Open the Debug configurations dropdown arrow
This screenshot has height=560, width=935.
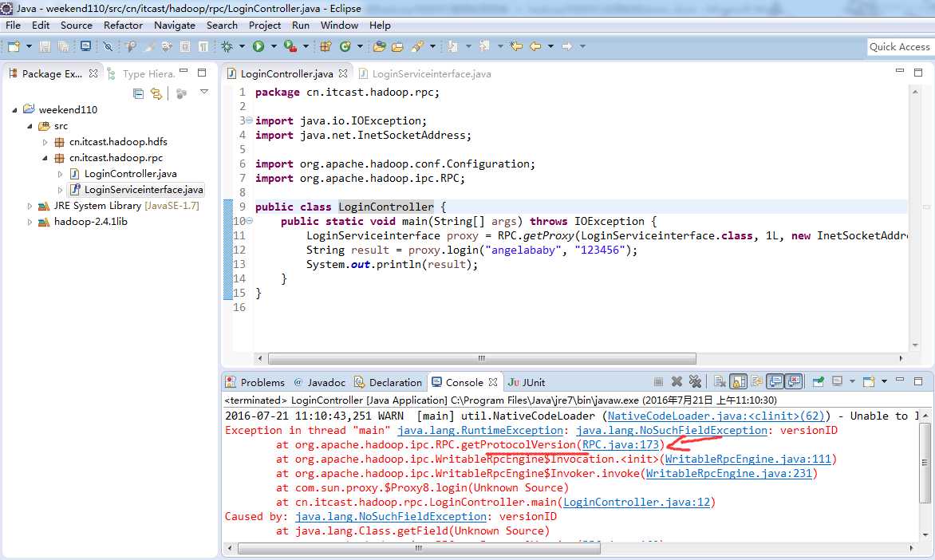click(242, 46)
